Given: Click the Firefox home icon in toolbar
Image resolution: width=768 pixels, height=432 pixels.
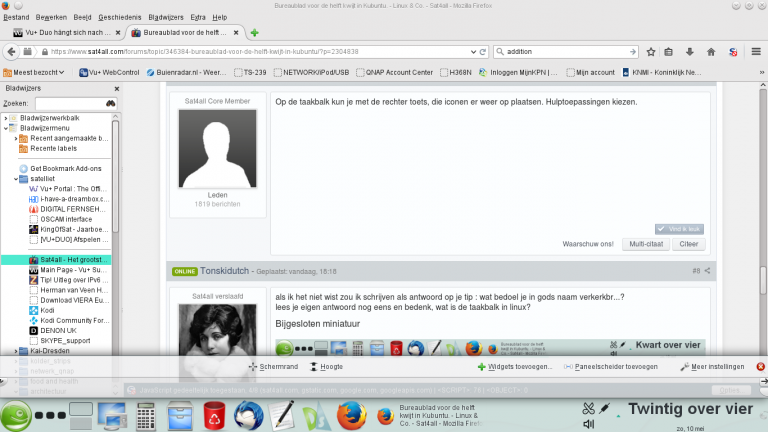Looking at the screenshot, I should [x=711, y=51].
